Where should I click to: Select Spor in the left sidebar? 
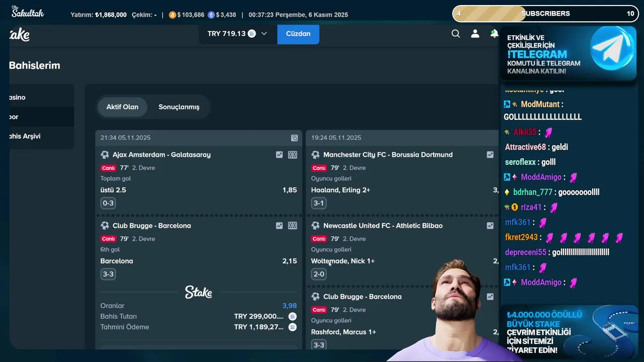point(41,117)
